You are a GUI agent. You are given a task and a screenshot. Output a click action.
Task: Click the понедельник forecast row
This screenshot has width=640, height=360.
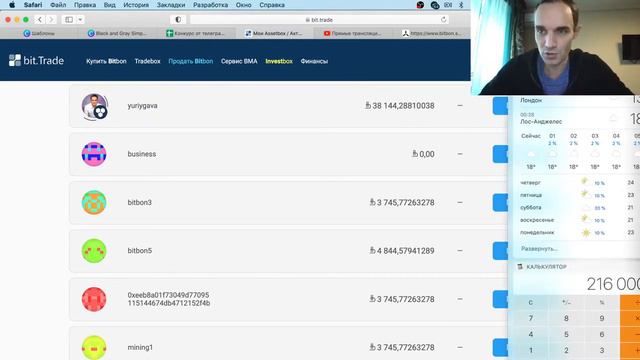pos(576,233)
